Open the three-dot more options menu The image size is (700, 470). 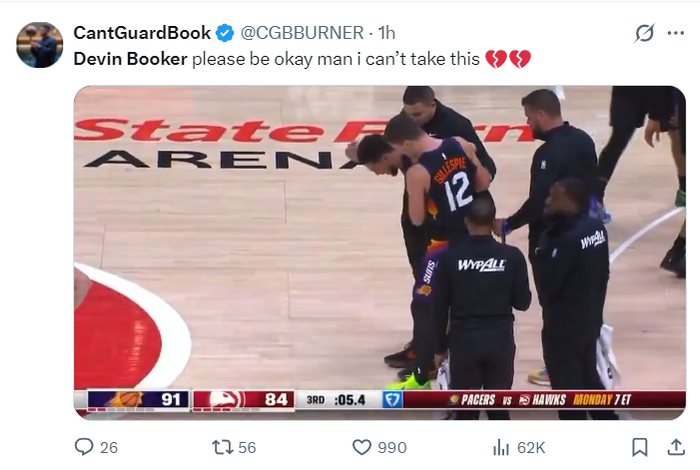point(675,33)
